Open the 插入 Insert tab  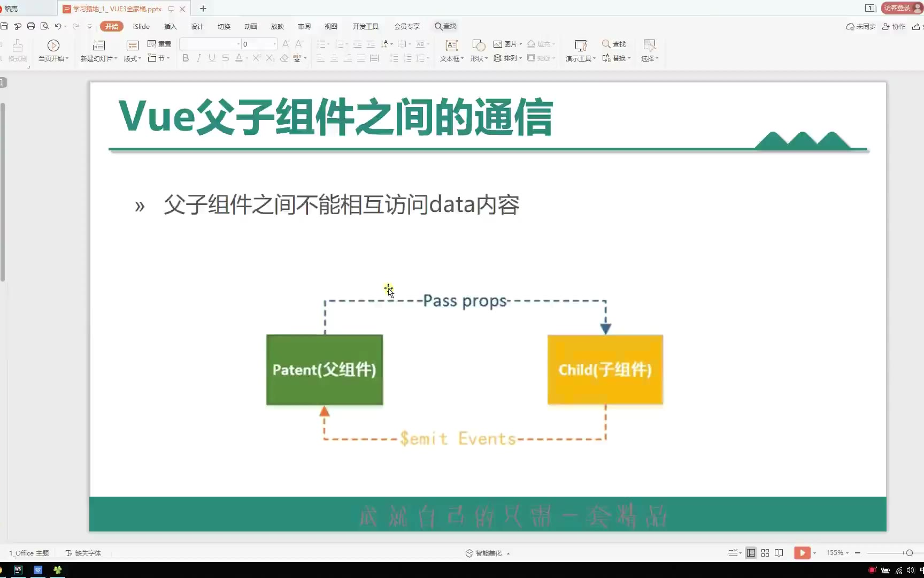pos(170,26)
